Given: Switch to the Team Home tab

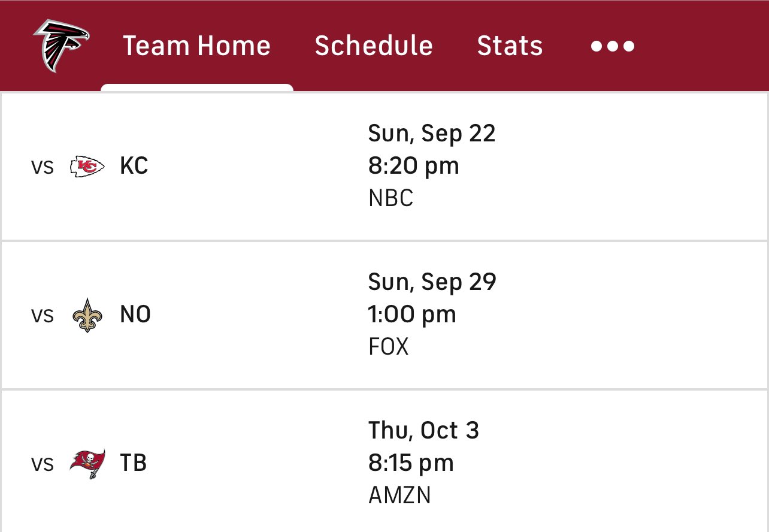Looking at the screenshot, I should pyautogui.click(x=196, y=46).
